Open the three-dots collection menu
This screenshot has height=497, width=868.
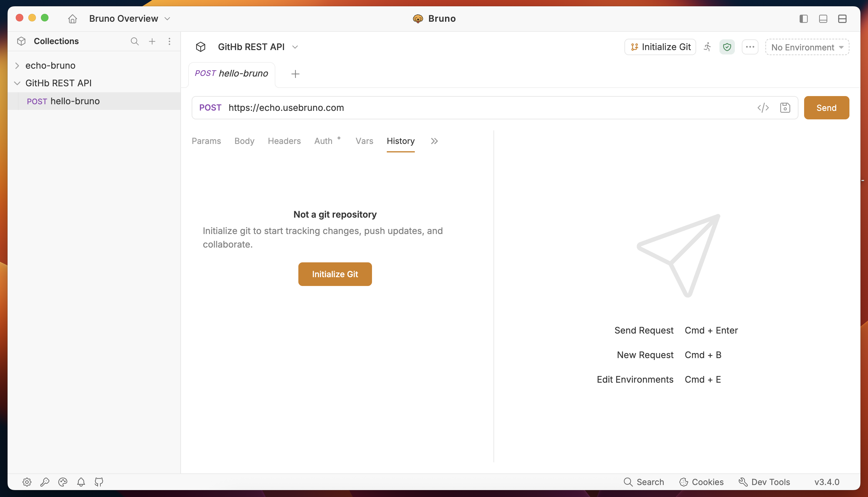pyautogui.click(x=750, y=47)
